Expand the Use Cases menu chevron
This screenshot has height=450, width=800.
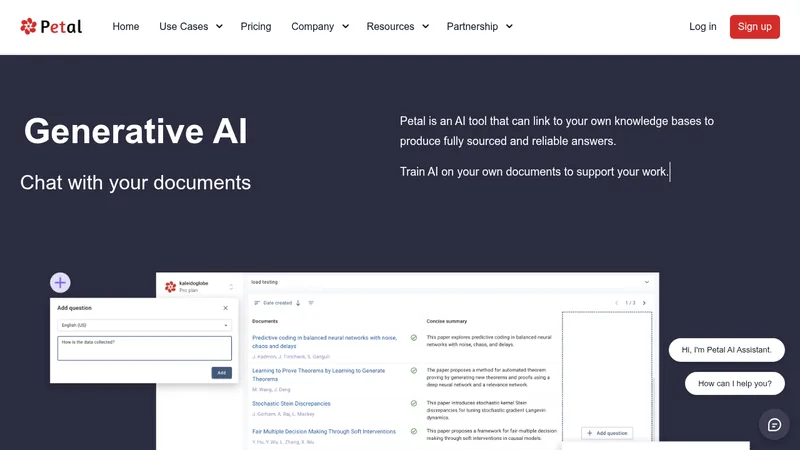point(219,27)
